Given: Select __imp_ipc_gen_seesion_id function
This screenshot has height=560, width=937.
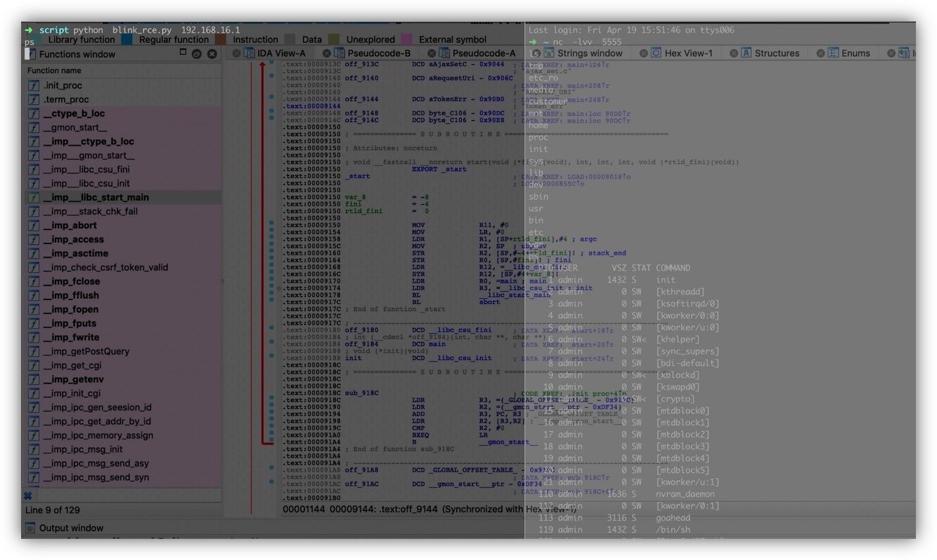Looking at the screenshot, I should click(122, 407).
